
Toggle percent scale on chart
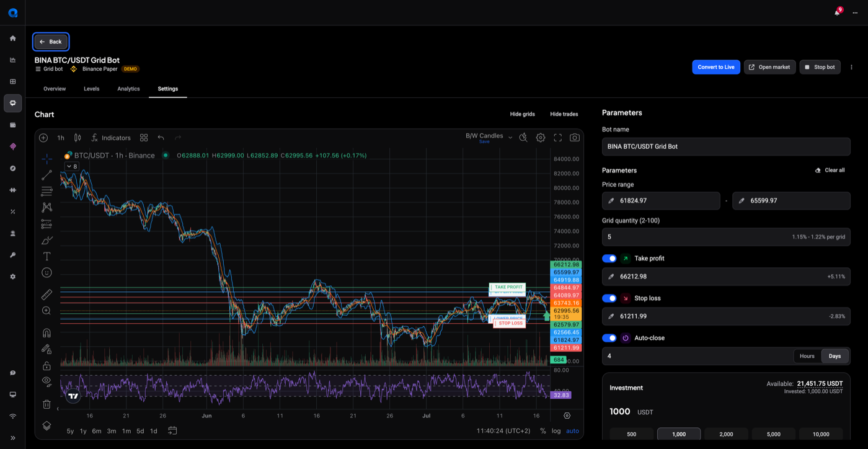[543, 431]
